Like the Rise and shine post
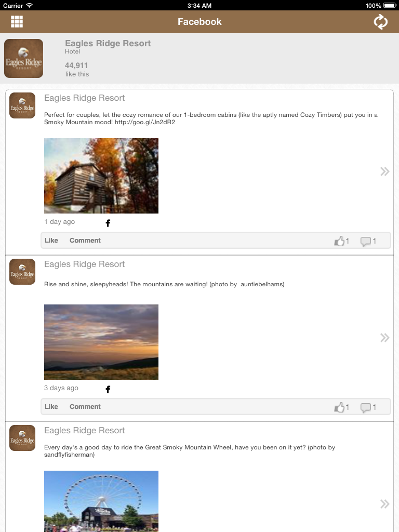 click(x=51, y=406)
